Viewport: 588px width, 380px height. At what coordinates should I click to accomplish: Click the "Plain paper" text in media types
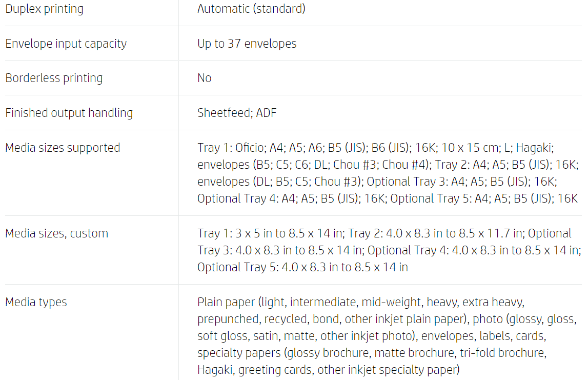(x=226, y=302)
